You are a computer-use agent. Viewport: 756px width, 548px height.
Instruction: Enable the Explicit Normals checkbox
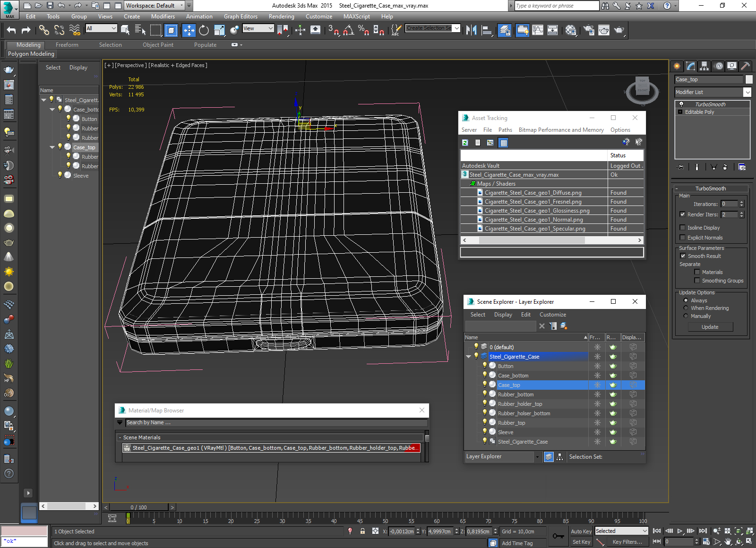tap(682, 238)
